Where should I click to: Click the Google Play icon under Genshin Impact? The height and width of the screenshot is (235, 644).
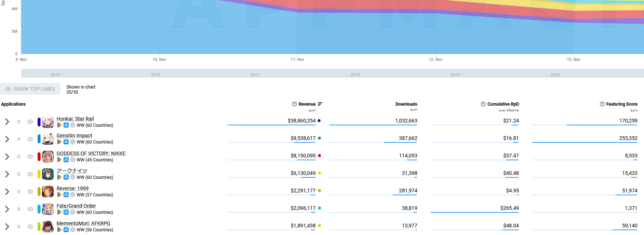pos(59,142)
